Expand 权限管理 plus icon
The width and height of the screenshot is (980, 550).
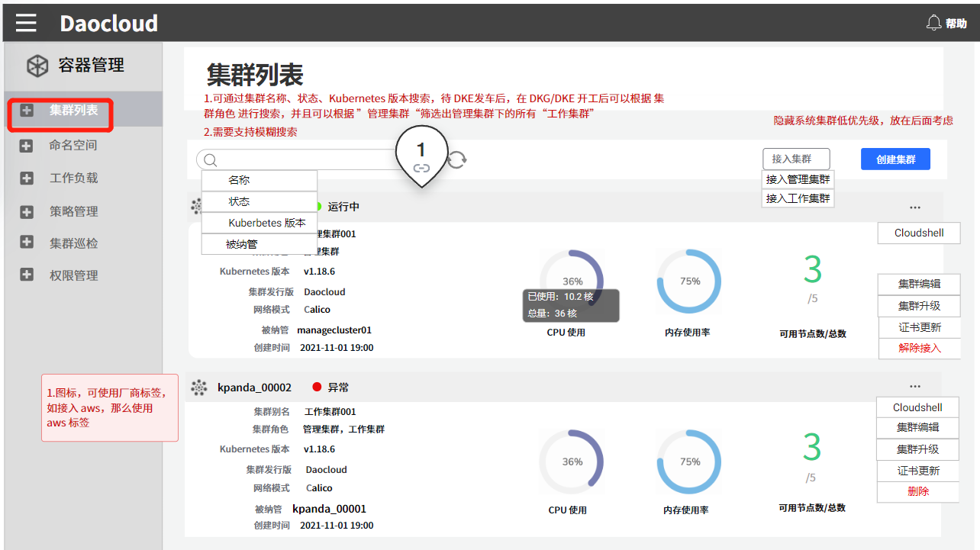pyautogui.click(x=27, y=275)
